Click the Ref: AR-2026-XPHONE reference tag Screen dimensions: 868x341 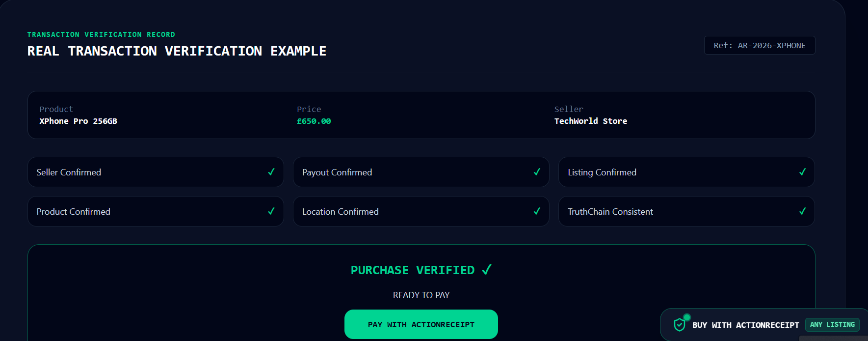(x=760, y=45)
